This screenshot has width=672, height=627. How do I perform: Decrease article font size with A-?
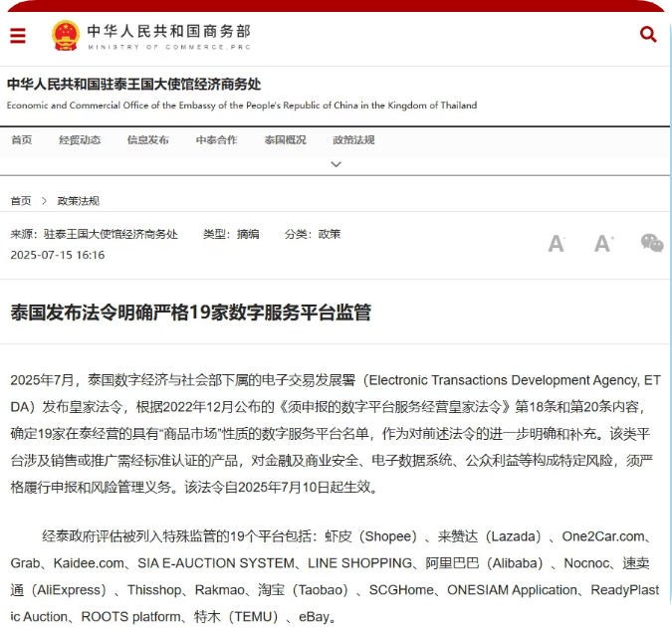557,243
